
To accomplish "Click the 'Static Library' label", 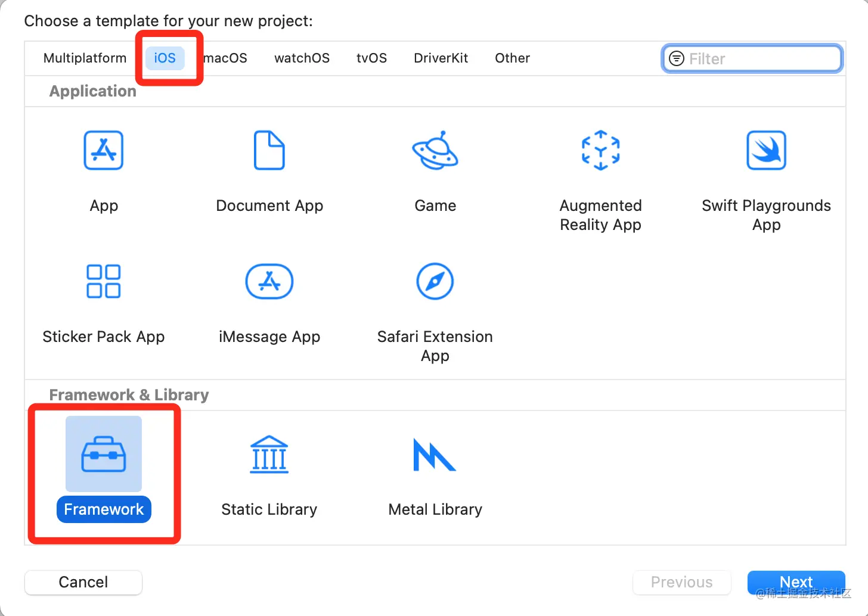I will pyautogui.click(x=269, y=509).
